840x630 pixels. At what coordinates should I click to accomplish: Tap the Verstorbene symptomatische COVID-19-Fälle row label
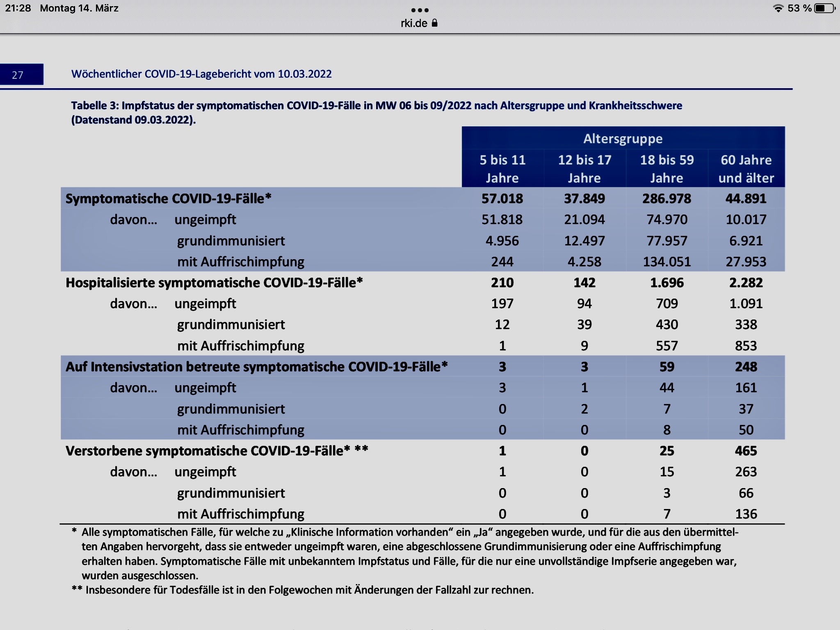pos(217,451)
